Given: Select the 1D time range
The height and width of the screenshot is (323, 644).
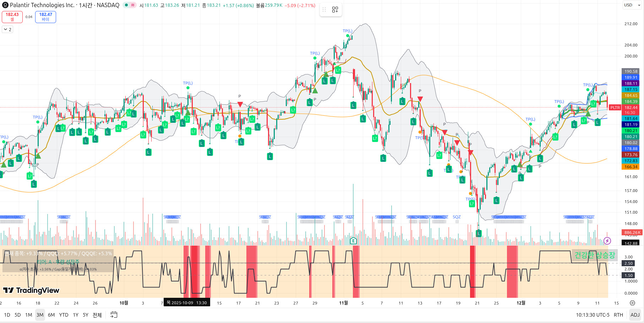Looking at the screenshot, I should point(7,315).
